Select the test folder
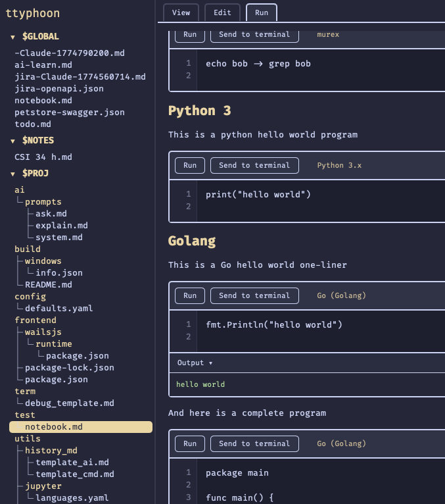Viewport: 445px width, 504px height. click(25, 415)
